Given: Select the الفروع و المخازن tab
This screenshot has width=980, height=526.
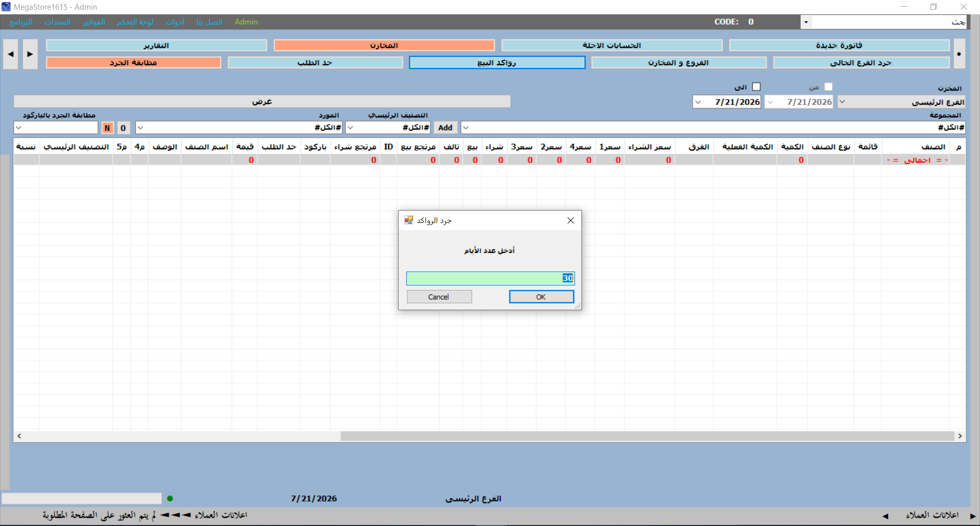Looking at the screenshot, I should [x=678, y=62].
